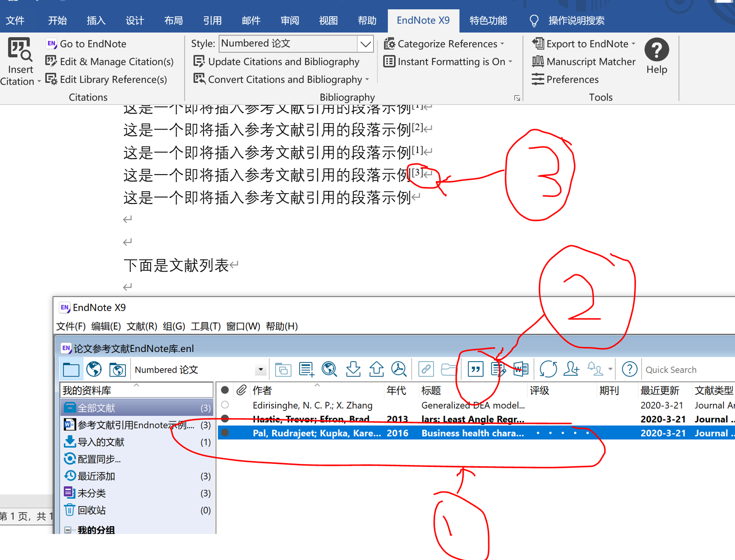Click the Go to EndNote button
The height and width of the screenshot is (560, 735).
[x=86, y=44]
